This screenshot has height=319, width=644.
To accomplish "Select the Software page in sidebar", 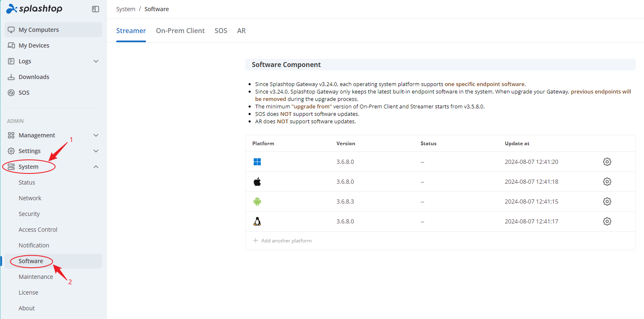I will (x=53, y=261).
